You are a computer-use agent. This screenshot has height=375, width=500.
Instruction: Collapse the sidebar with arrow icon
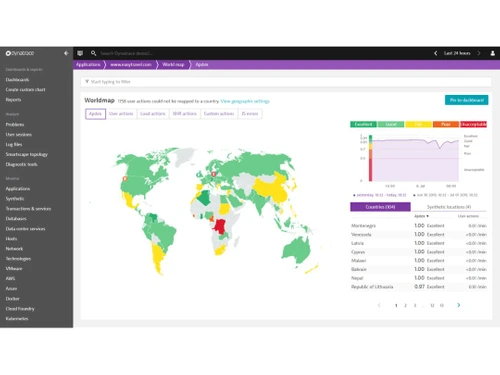66,53
